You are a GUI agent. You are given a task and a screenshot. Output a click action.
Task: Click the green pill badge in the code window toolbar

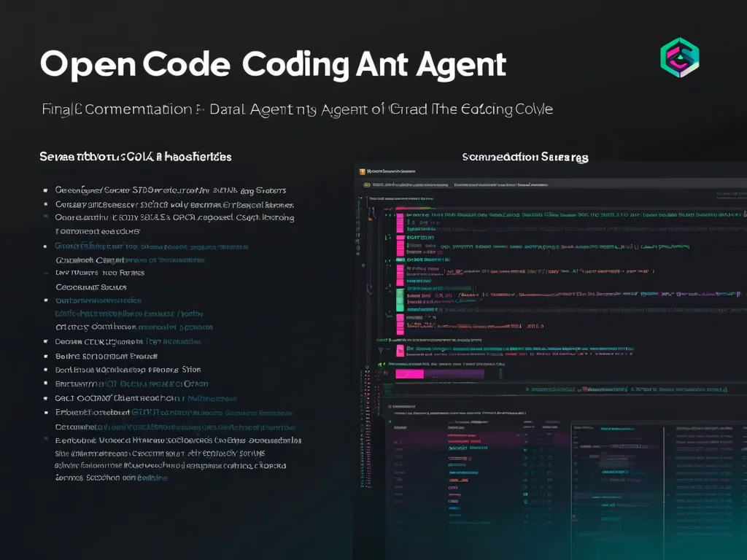tap(367, 184)
